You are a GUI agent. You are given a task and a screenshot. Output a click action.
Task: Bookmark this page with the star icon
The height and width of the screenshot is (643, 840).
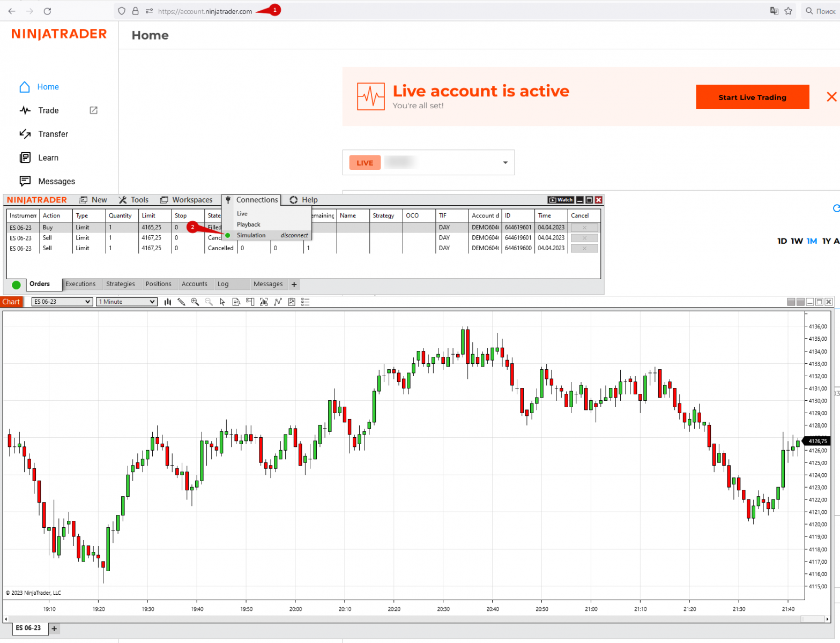(789, 11)
